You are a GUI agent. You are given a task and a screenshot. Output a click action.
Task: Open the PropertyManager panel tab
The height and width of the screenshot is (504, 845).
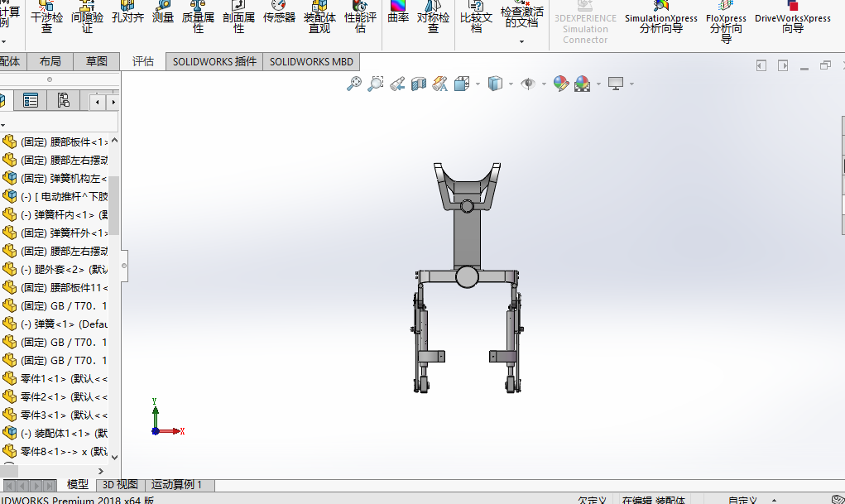(30, 100)
